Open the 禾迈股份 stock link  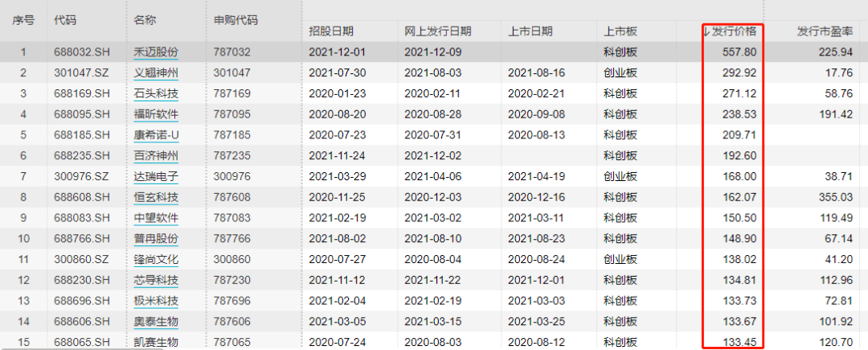pyautogui.click(x=156, y=52)
